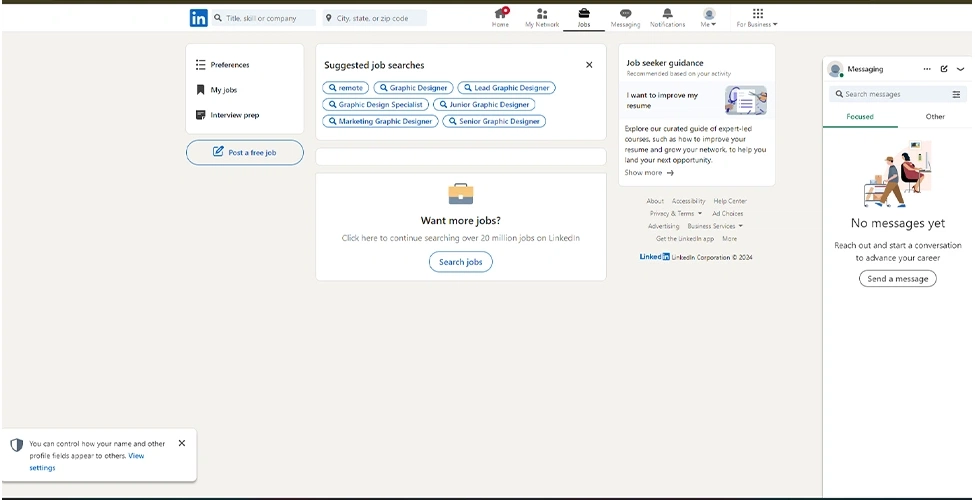Open Preferences in left sidebar
975x500 pixels.
click(223, 65)
